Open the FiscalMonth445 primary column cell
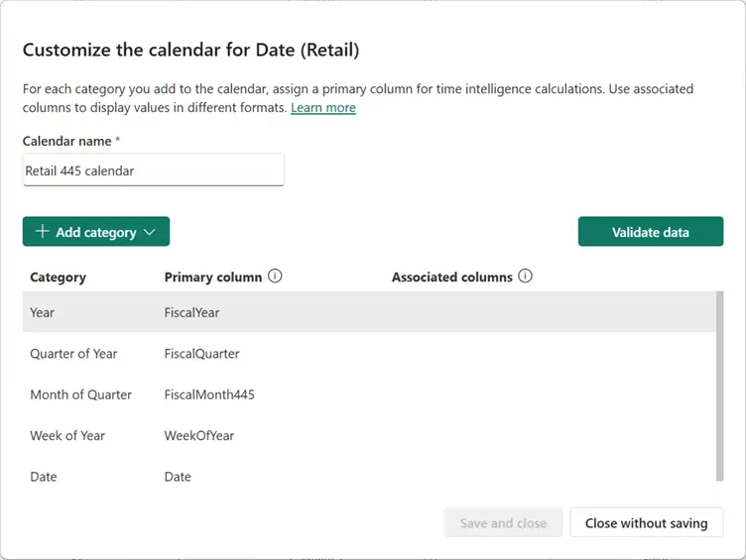The image size is (746, 560). 209,394
